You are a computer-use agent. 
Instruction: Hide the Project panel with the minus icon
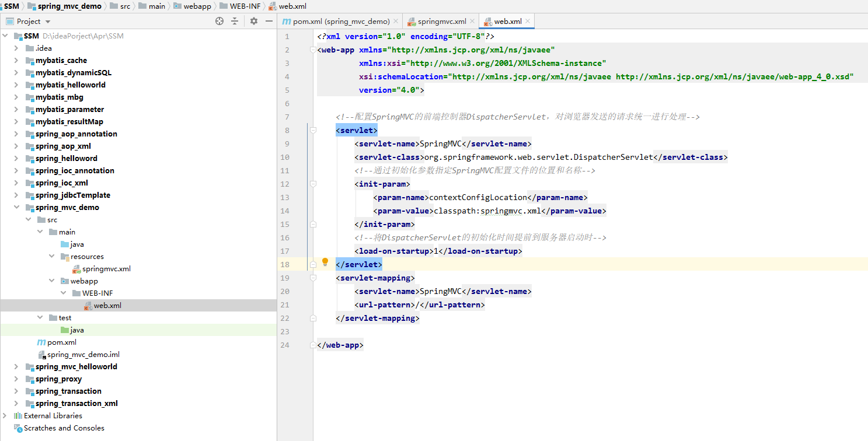click(269, 21)
